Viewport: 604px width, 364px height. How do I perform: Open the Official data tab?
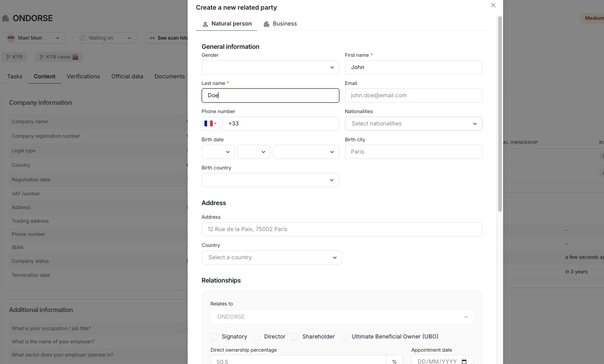(127, 76)
